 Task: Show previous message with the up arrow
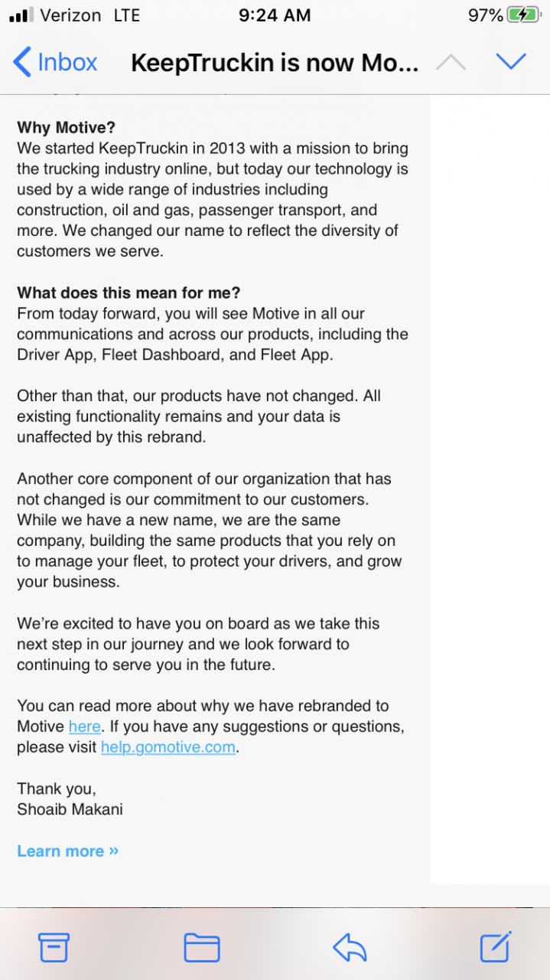(x=451, y=62)
